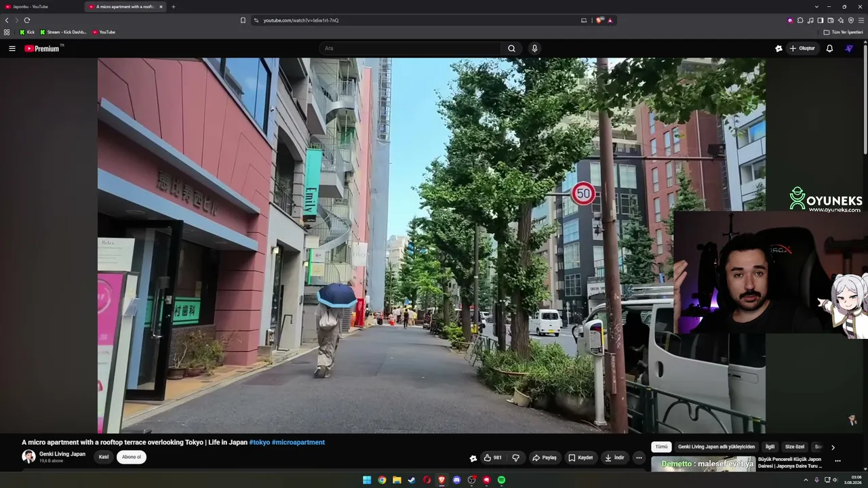Reload the current page
Screen dimensions: 868x488
tap(27, 20)
